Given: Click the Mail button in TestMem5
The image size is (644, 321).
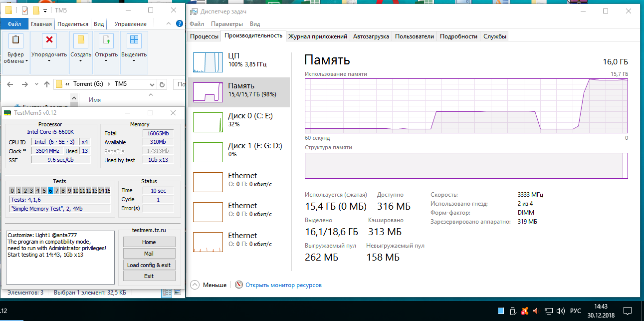Looking at the screenshot, I should pos(149,254).
